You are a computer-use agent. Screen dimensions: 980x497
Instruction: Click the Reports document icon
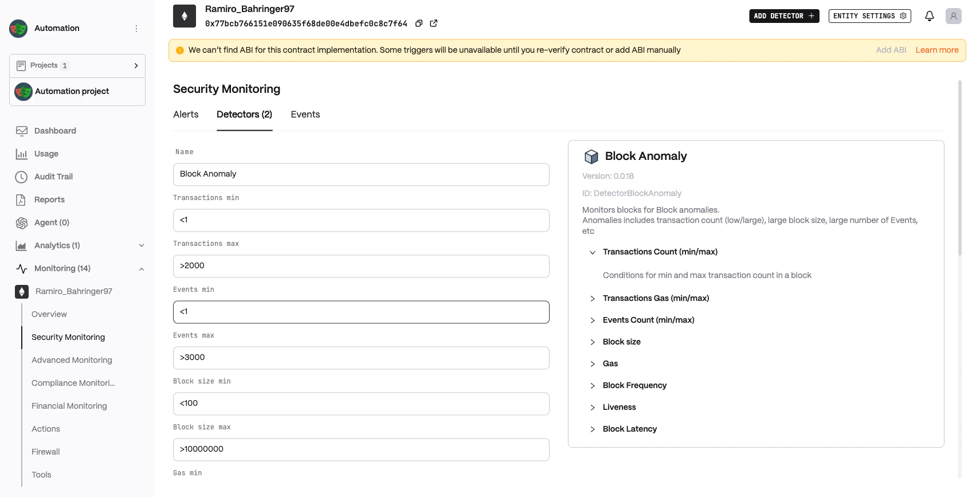(21, 199)
